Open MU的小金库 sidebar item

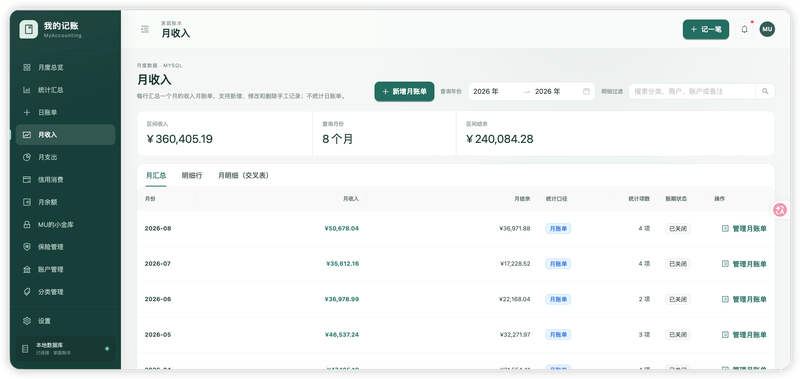[65, 224]
